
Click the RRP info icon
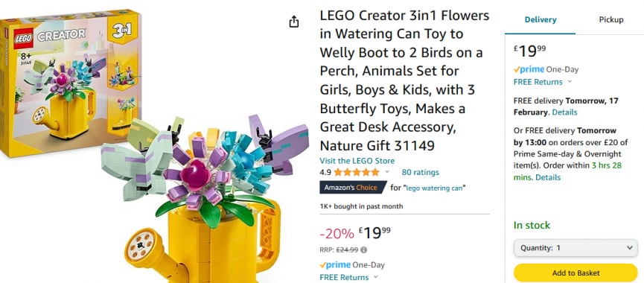tap(363, 249)
